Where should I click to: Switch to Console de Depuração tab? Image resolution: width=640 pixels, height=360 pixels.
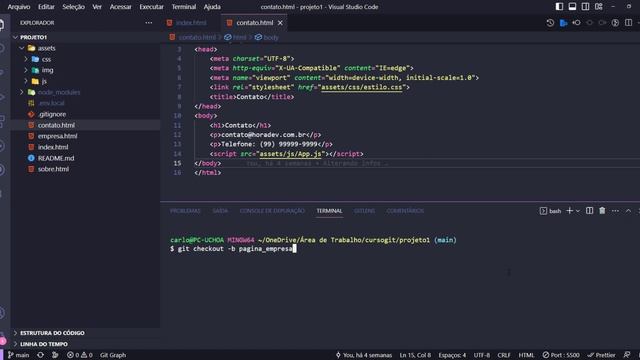tap(272, 211)
